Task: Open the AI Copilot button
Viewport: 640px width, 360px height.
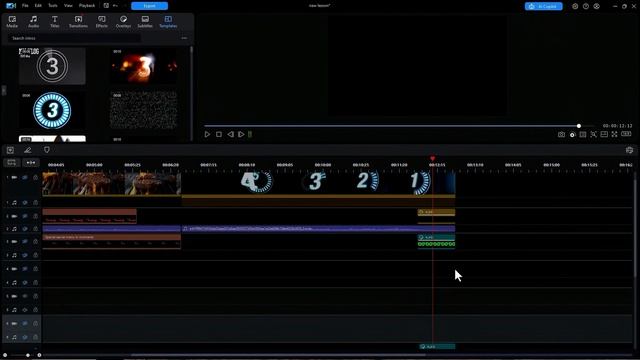Action: coord(543,6)
